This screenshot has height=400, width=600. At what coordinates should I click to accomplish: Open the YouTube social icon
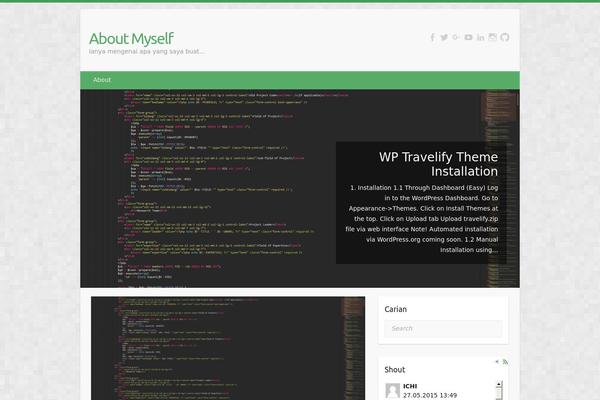(468, 37)
